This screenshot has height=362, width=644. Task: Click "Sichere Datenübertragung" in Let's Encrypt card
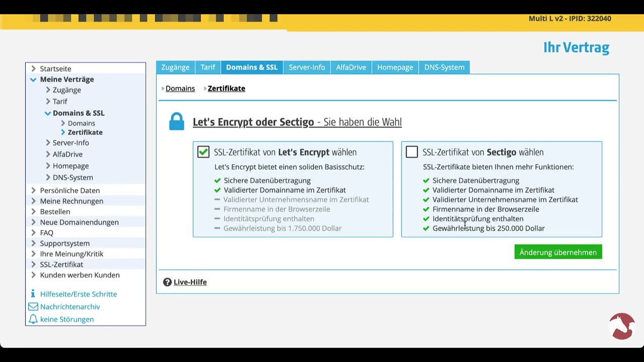point(267,180)
